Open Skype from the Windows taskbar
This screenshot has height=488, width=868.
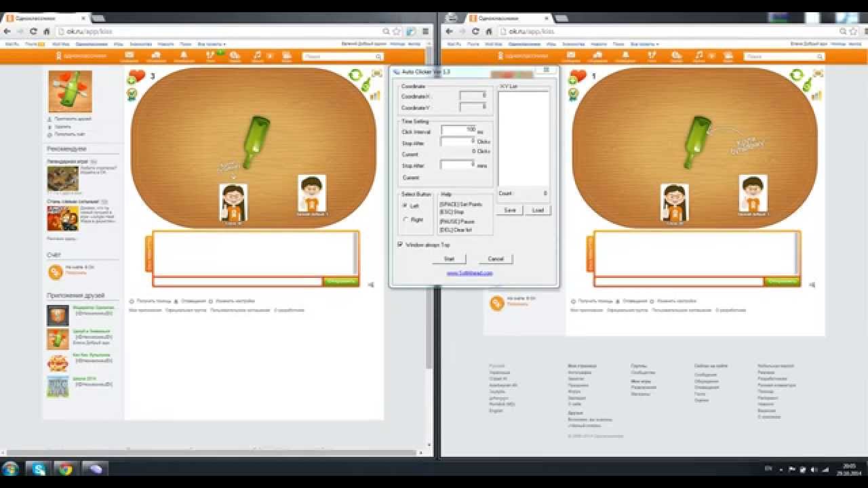(38, 468)
